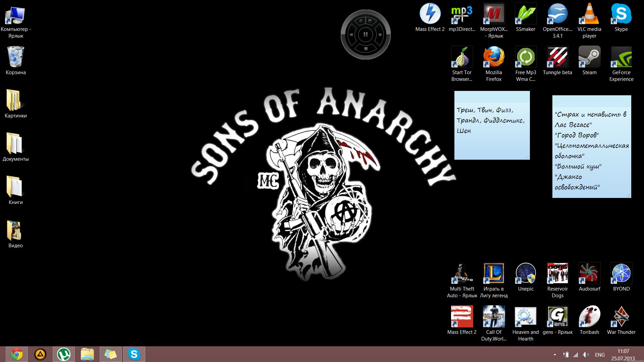Open VLC media player shortcut

coord(589,14)
